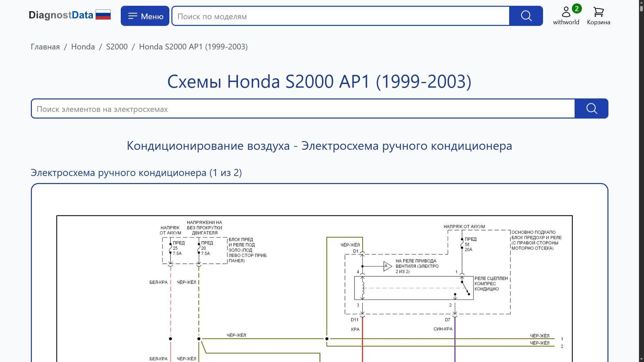Click the model search magnifier button
The image size is (644, 362).
tap(526, 16)
